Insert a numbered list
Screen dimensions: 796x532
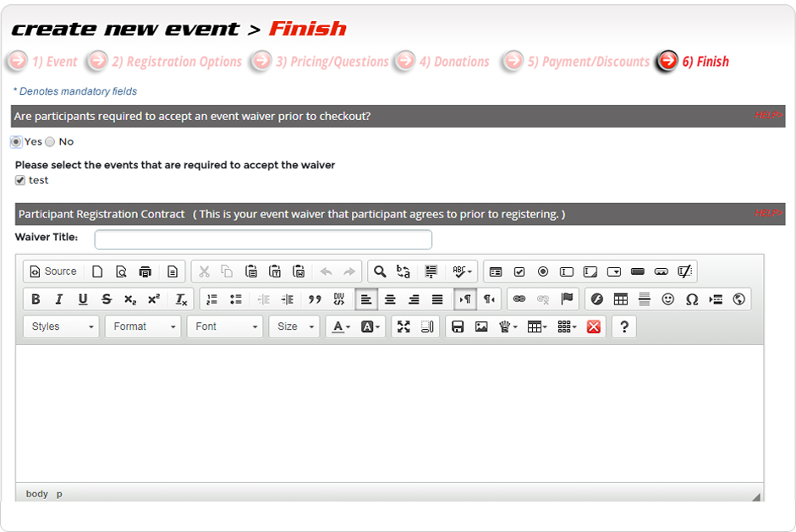point(212,299)
